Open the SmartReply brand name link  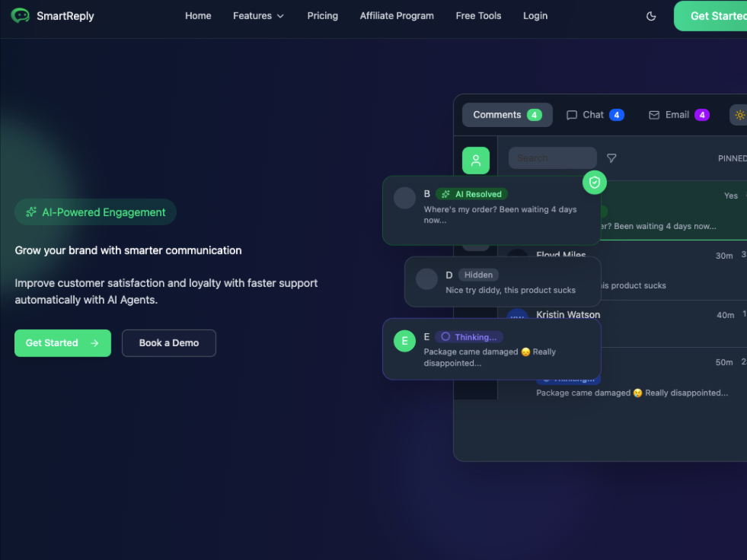coord(65,16)
